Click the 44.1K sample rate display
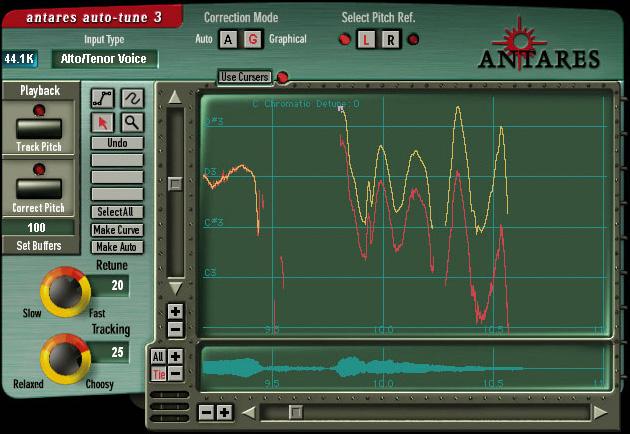This screenshot has height=434, width=630. 19,59
